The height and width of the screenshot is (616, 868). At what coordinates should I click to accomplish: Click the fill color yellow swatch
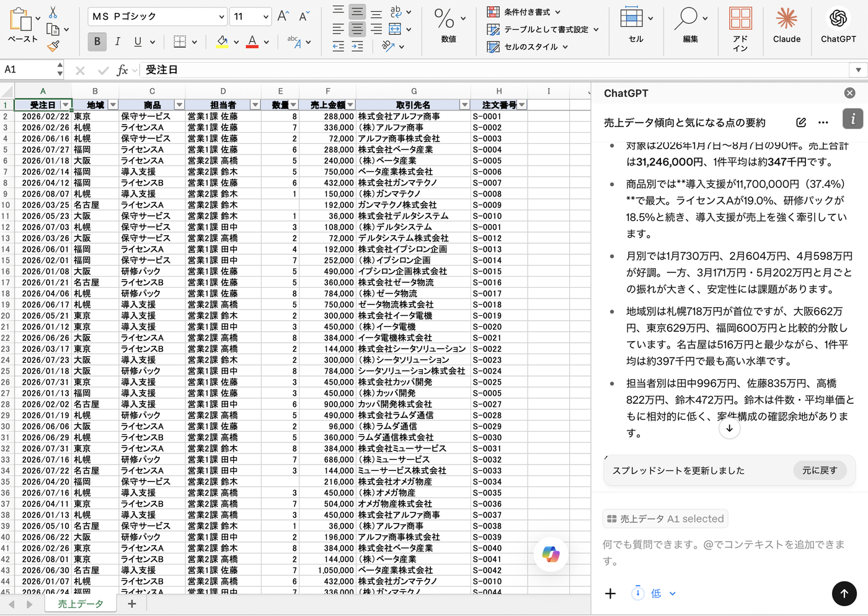(x=222, y=42)
